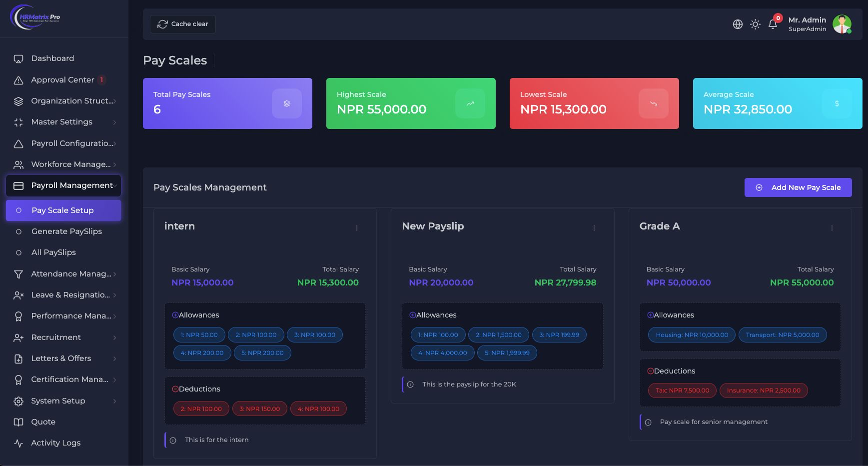Click the Average Scale NPR 32,850.00 value
This screenshot has height=466, width=868.
click(x=748, y=109)
